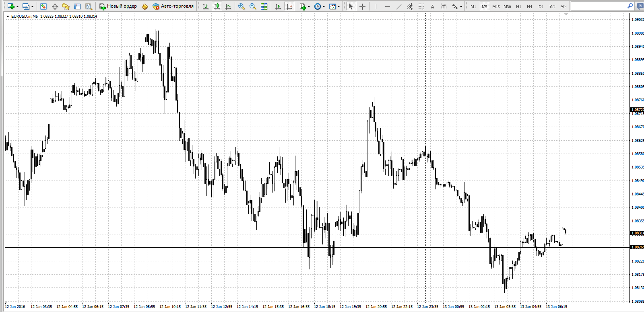Select the text label tool

click(444, 6)
